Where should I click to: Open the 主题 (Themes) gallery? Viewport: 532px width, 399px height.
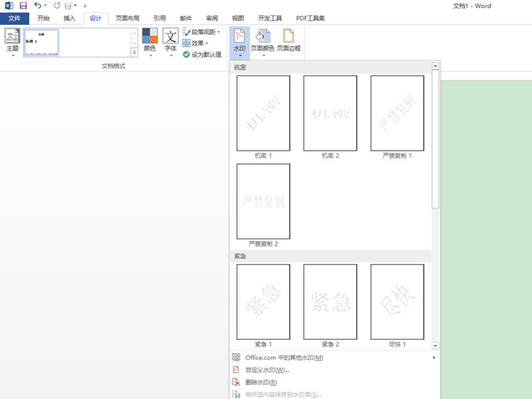point(12,42)
